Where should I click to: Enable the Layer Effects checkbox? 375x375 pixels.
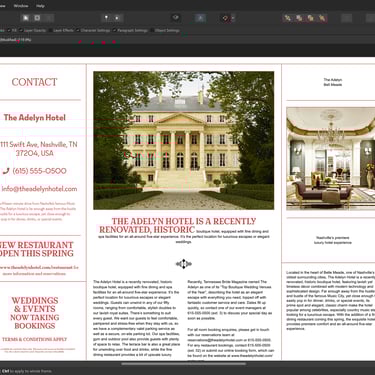pyautogui.click(x=50, y=30)
